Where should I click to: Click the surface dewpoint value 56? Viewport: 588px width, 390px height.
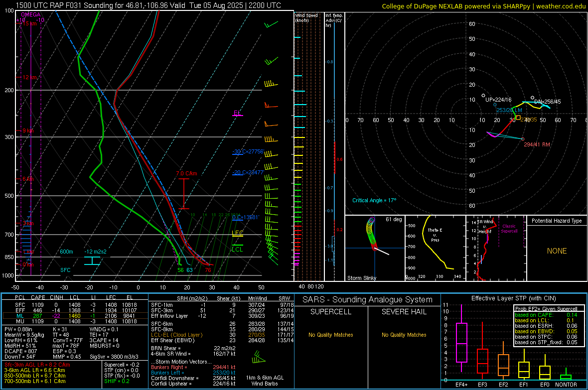(x=180, y=270)
